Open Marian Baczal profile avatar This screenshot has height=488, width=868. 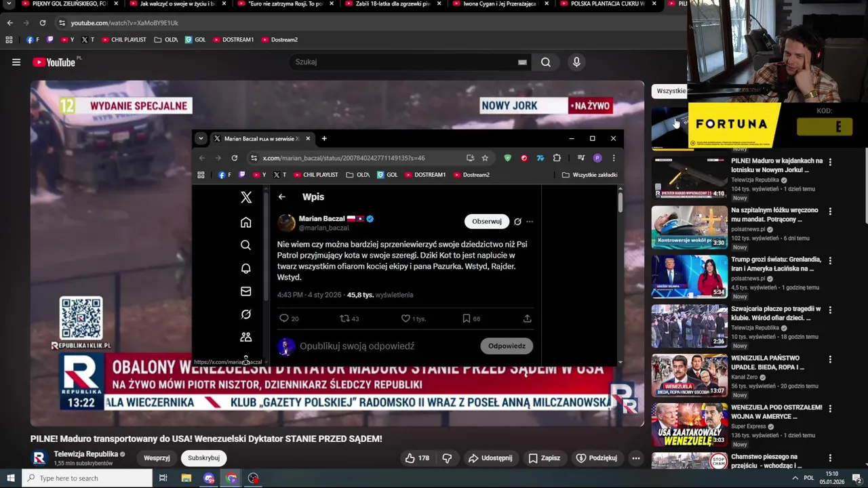pos(286,222)
